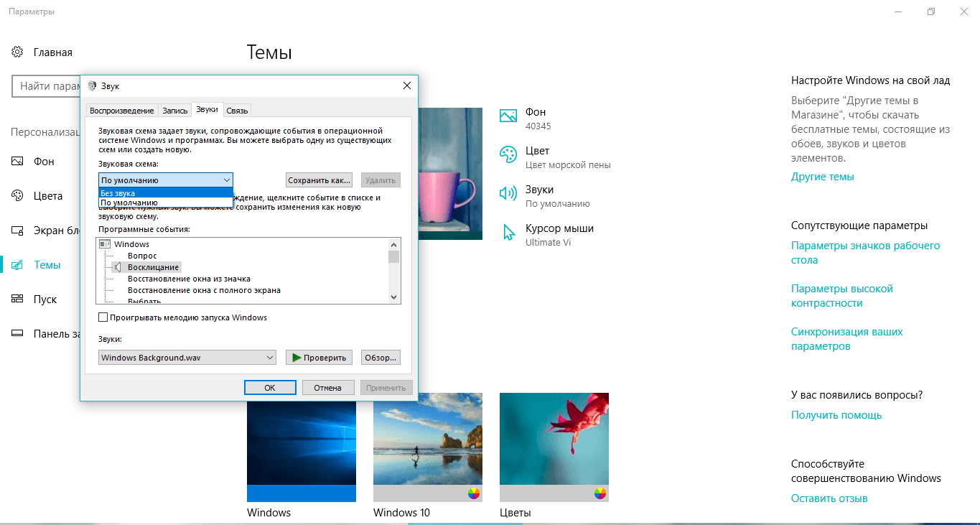This screenshot has width=980, height=525.
Task: Click the speaker icon next to Восклицание
Action: click(118, 267)
